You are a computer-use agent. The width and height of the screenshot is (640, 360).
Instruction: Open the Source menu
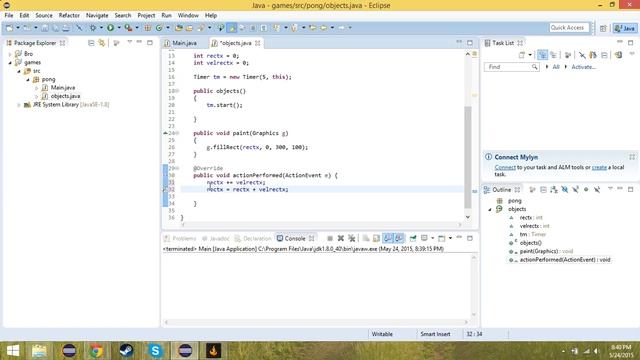coord(44,16)
